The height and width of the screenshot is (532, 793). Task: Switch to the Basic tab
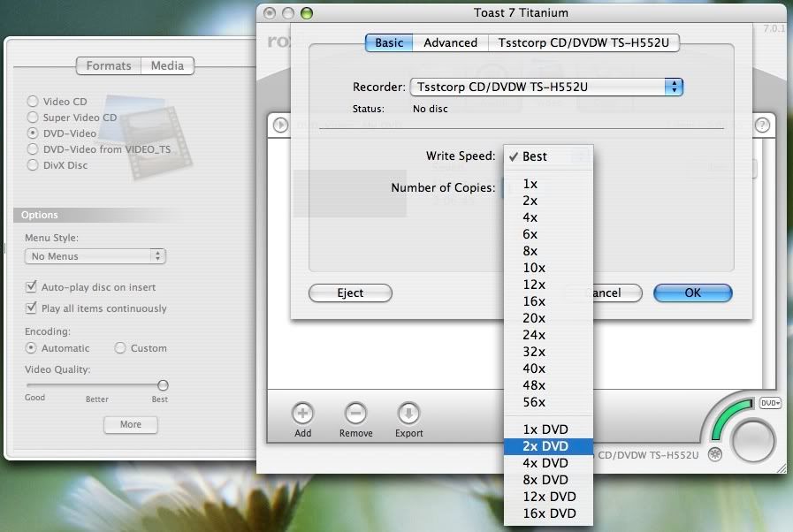(389, 43)
